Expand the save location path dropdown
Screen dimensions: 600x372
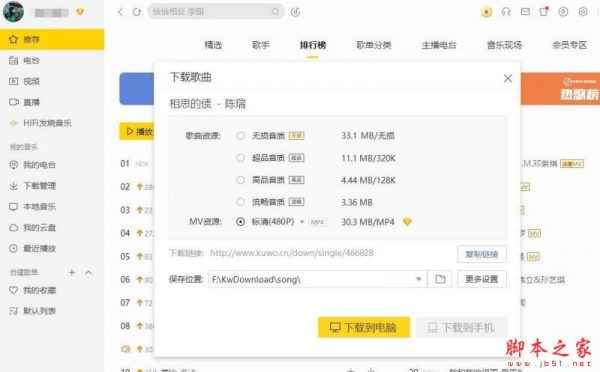419,279
